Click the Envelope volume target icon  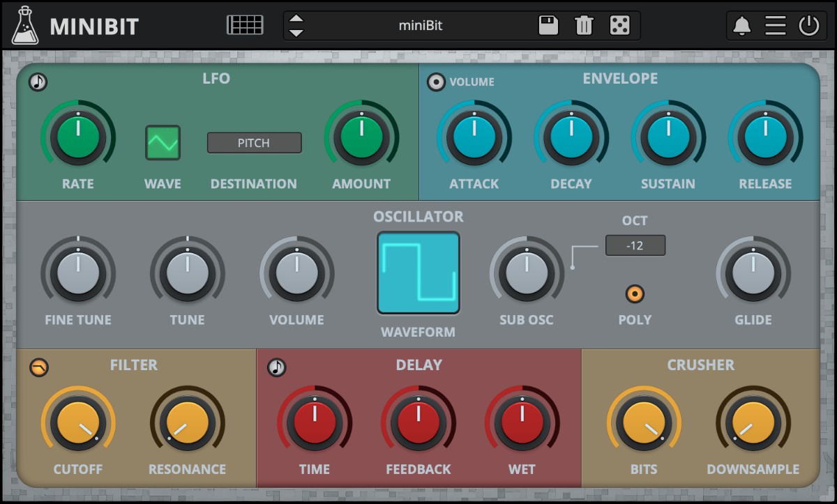click(437, 82)
